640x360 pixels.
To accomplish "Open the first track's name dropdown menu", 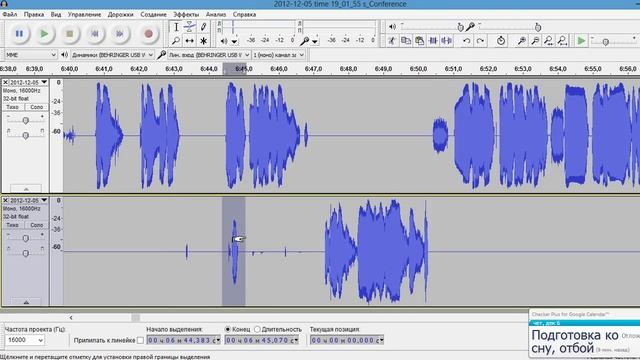I will point(44,82).
